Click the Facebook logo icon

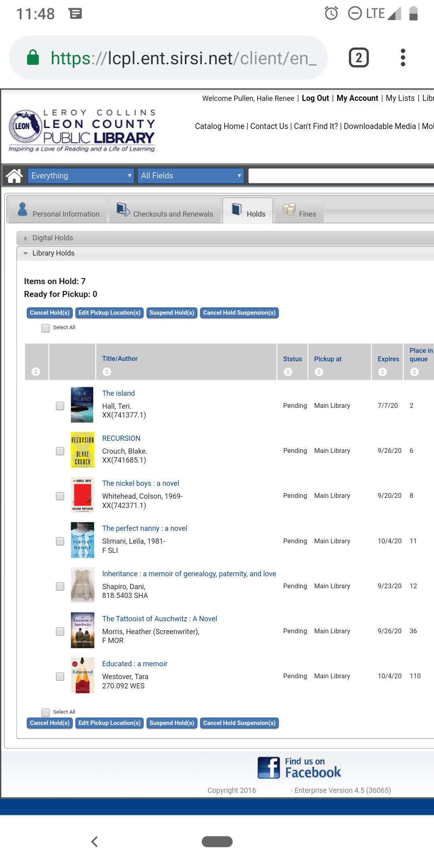pyautogui.click(x=268, y=768)
